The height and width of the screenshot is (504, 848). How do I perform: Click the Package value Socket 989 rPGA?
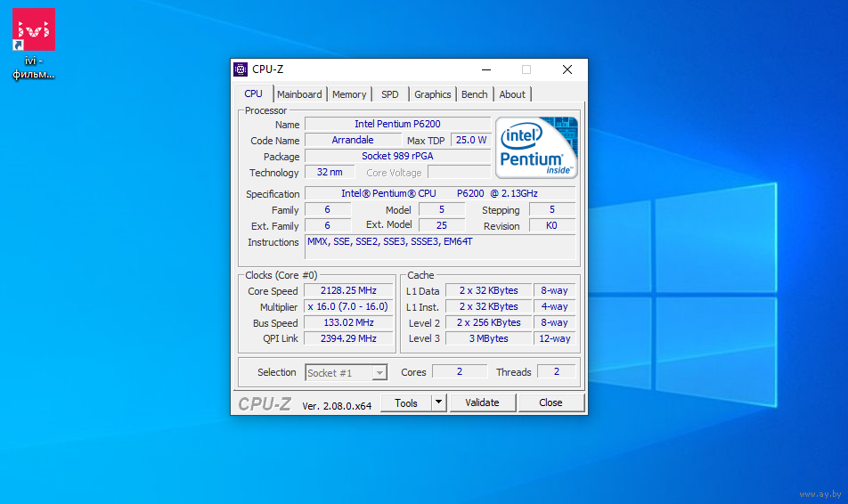pyautogui.click(x=397, y=157)
